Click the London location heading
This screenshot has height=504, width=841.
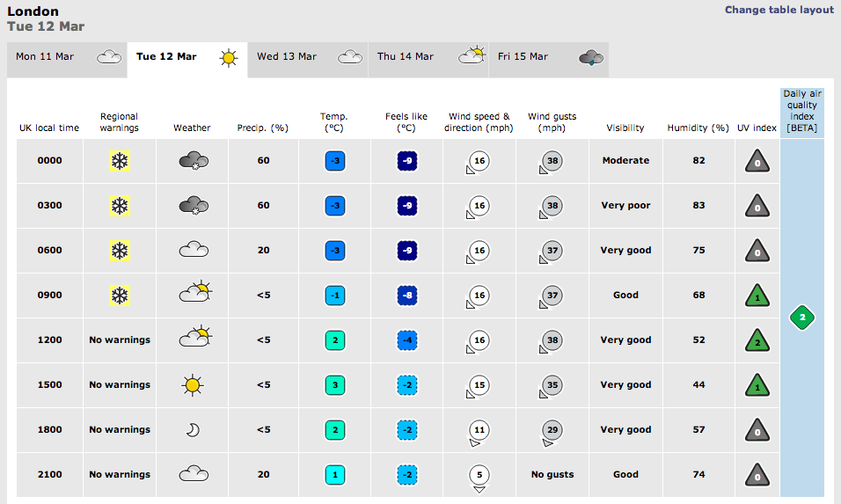(x=33, y=11)
